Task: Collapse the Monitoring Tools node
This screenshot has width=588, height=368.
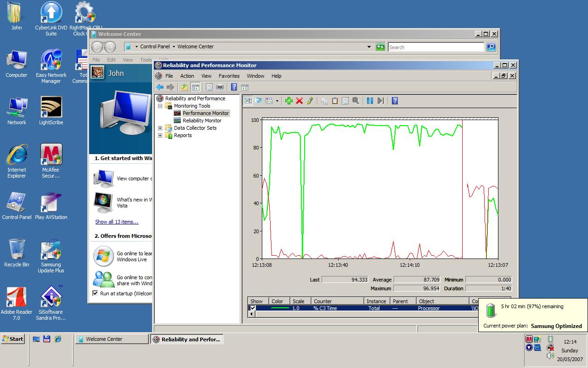Action: tap(160, 106)
